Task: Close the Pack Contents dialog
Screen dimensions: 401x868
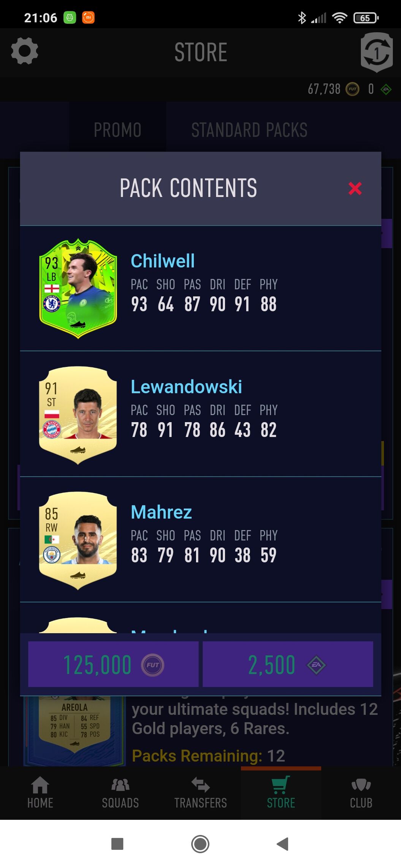Action: [355, 188]
